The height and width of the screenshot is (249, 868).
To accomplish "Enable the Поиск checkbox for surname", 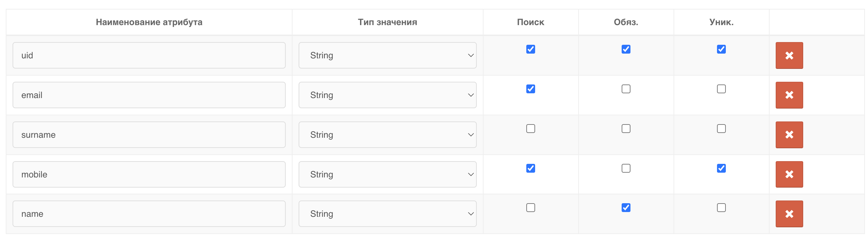I will (x=530, y=128).
